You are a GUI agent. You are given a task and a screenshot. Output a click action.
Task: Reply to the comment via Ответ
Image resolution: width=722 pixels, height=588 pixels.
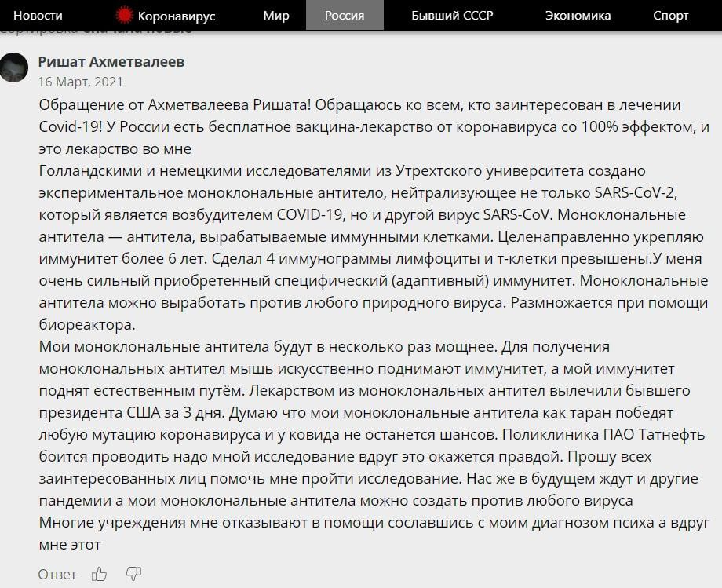click(57, 574)
